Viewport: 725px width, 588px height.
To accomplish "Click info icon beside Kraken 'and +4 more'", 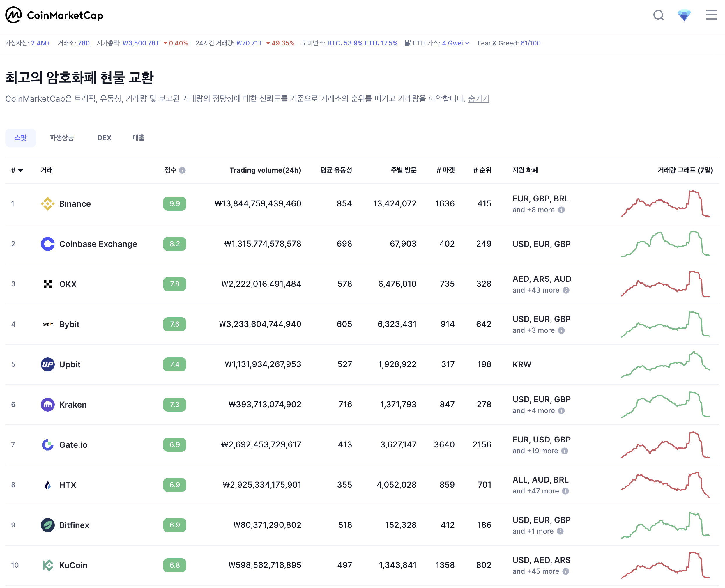I will [561, 410].
